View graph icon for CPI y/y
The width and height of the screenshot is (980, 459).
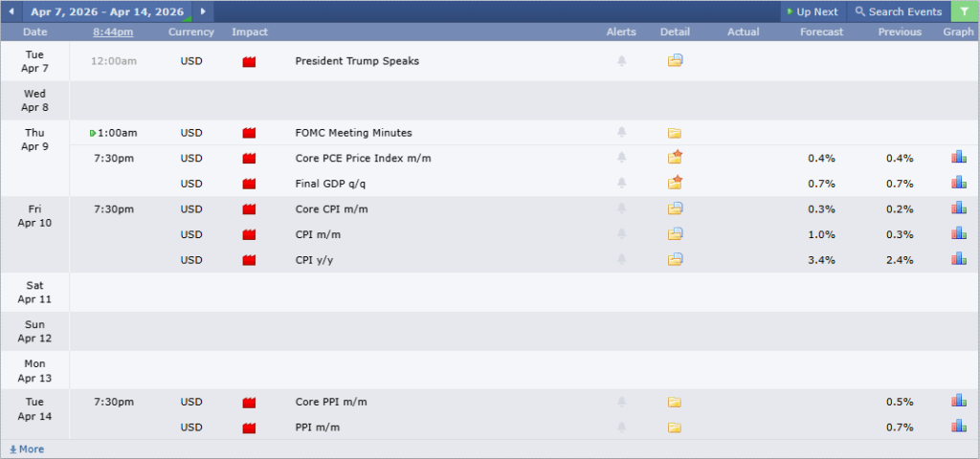point(958,259)
